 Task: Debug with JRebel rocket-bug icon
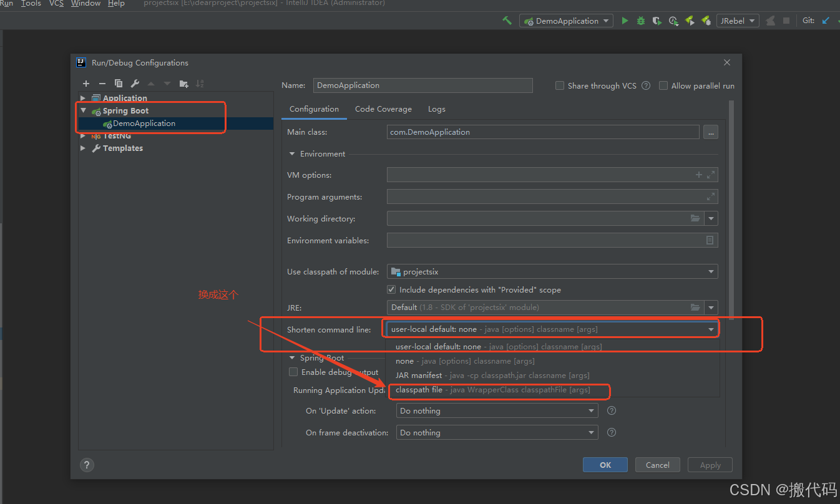coord(706,21)
